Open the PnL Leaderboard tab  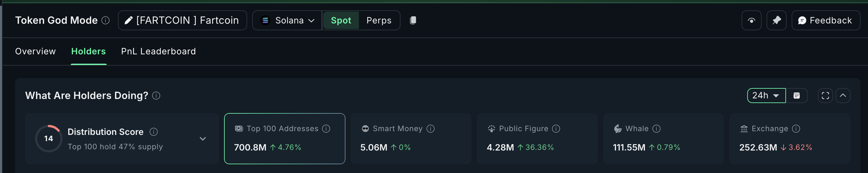[x=158, y=52]
